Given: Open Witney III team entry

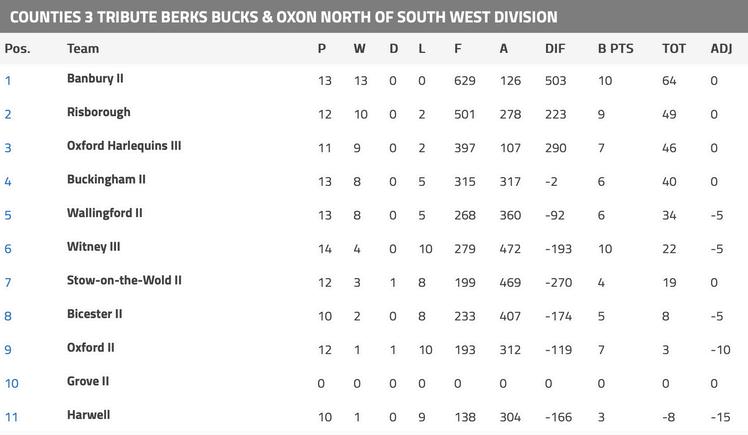Looking at the screenshot, I should pos(94,247).
